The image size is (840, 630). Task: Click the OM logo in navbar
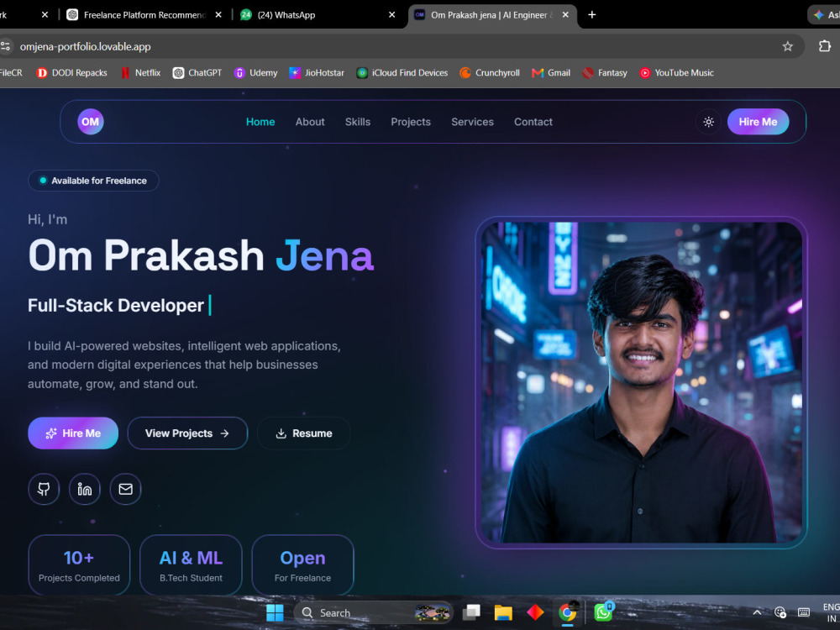click(x=90, y=122)
